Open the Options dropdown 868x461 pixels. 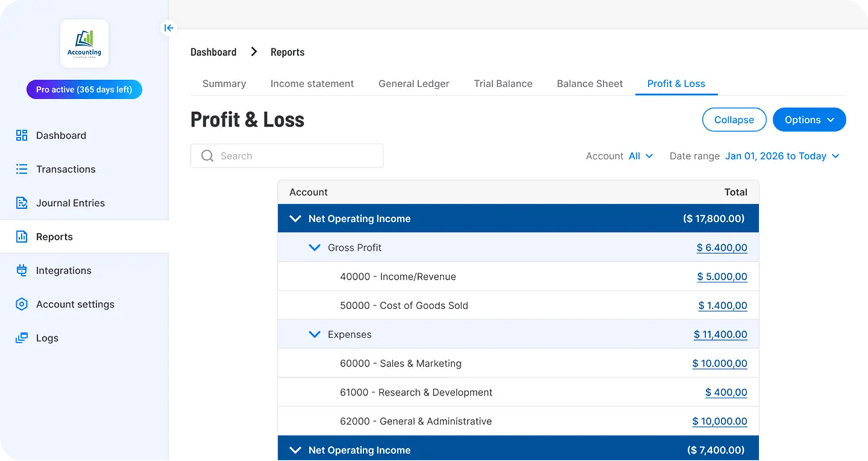[x=808, y=120]
